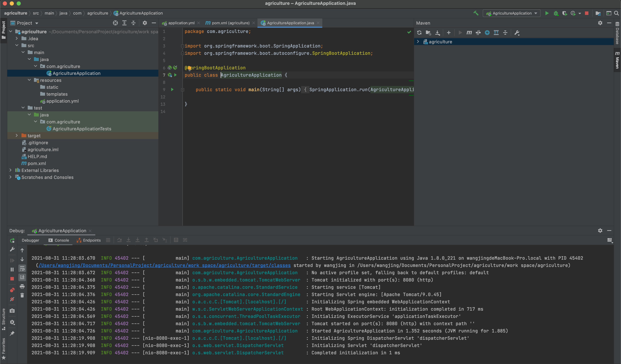The image size is (621, 364).
Task: Expand agriculture node in Maven panel
Action: tap(418, 42)
